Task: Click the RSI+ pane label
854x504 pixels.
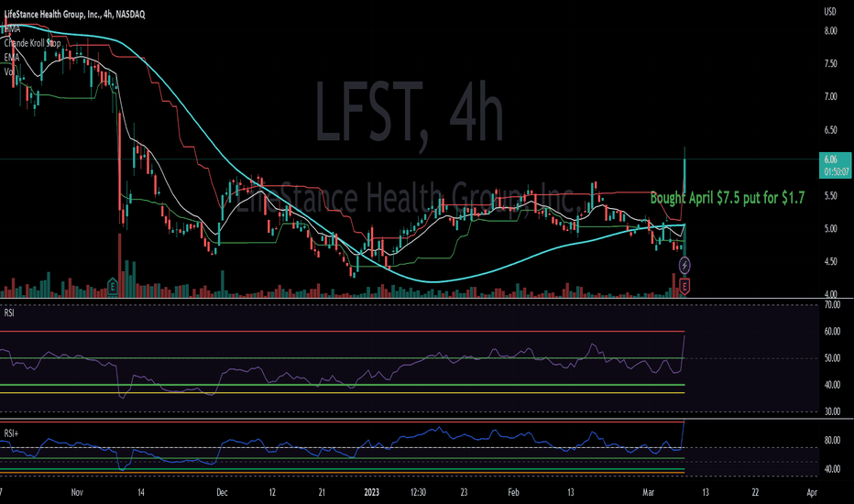Action: [x=11, y=433]
